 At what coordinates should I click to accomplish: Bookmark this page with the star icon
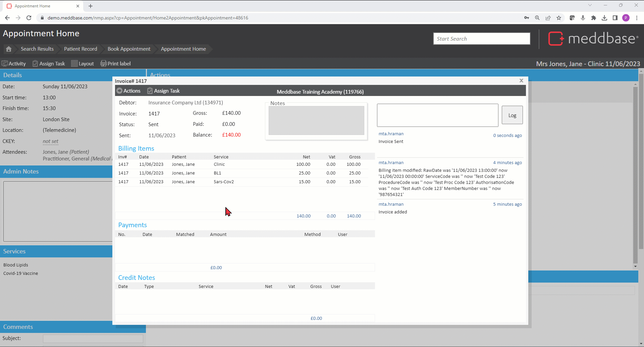point(559,18)
